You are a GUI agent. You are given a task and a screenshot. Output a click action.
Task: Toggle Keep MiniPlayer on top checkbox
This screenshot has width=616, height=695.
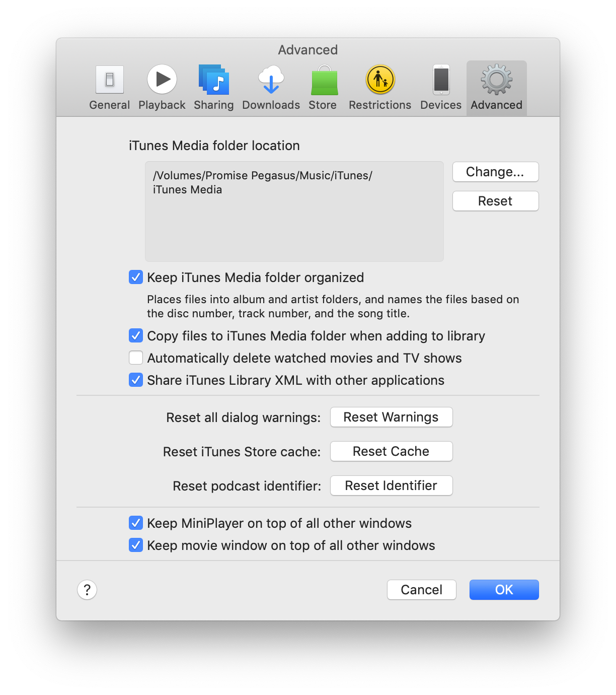click(x=136, y=523)
